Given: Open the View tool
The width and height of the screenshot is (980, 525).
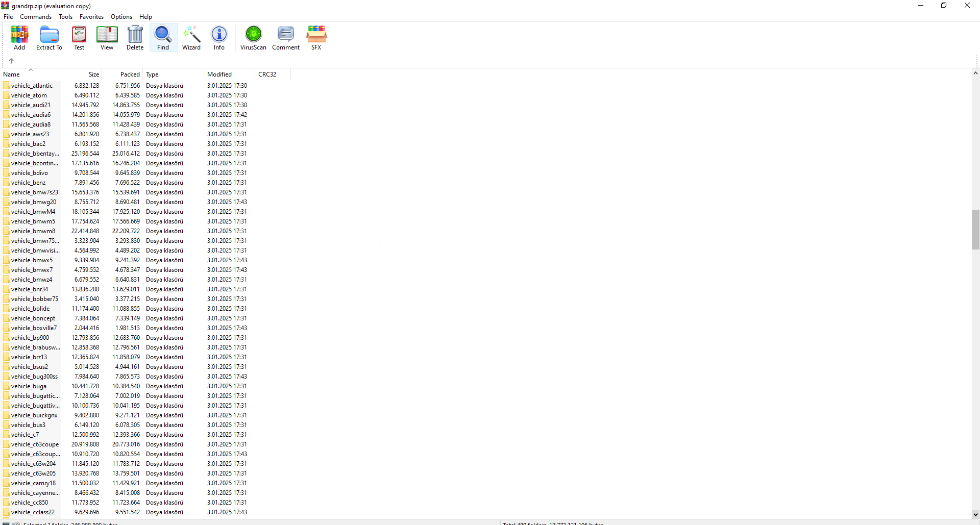Looking at the screenshot, I should pos(107,38).
